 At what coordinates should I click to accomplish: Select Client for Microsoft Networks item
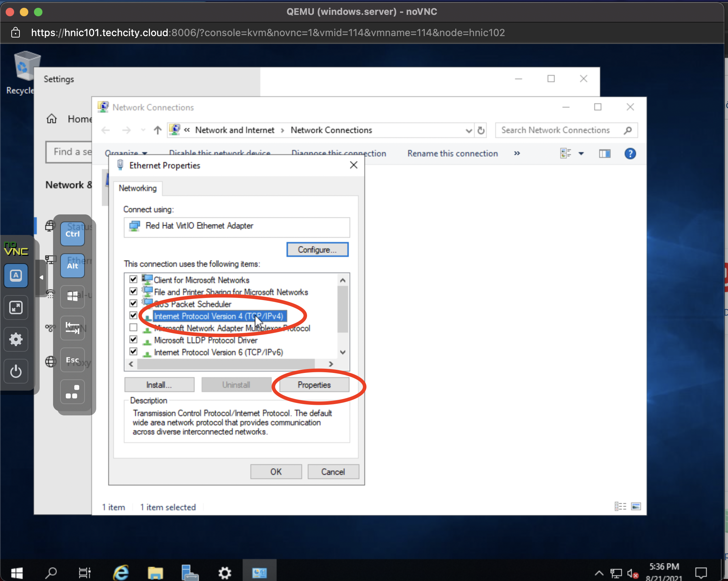tap(201, 280)
